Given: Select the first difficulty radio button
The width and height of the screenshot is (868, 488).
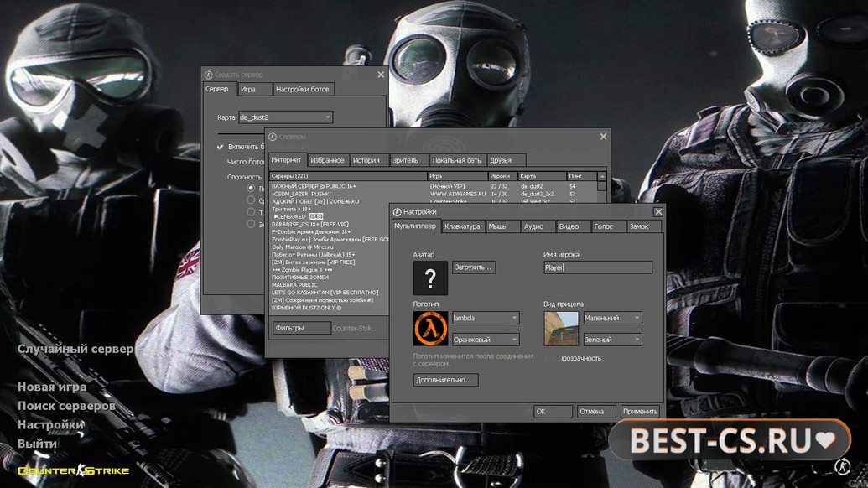Looking at the screenshot, I should coord(251,188).
